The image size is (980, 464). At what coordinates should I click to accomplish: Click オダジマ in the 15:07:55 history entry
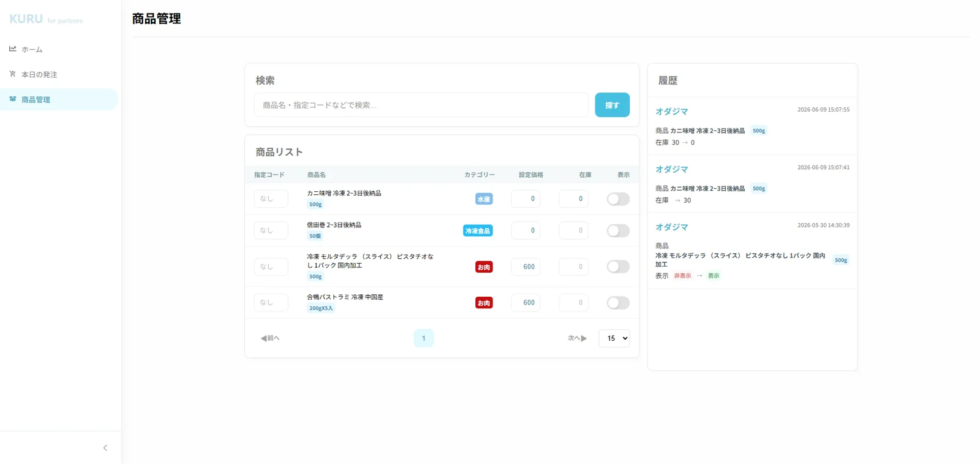click(672, 112)
